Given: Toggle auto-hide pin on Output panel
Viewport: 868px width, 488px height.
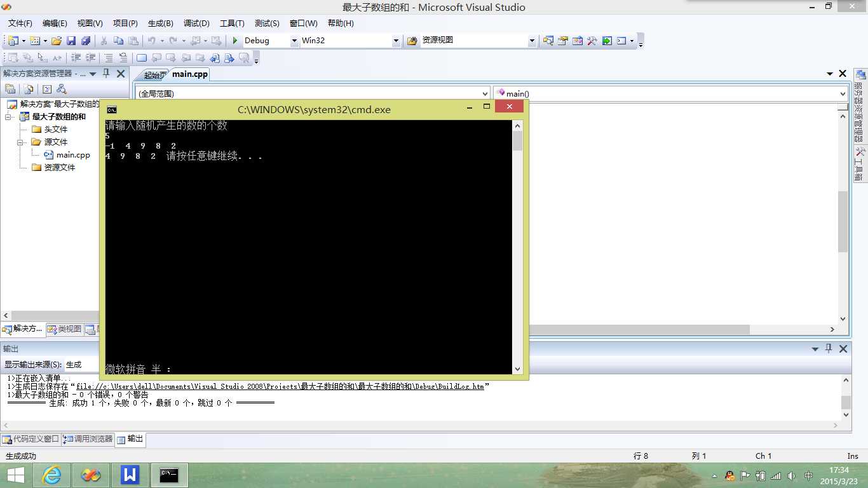Looking at the screenshot, I should [x=829, y=349].
